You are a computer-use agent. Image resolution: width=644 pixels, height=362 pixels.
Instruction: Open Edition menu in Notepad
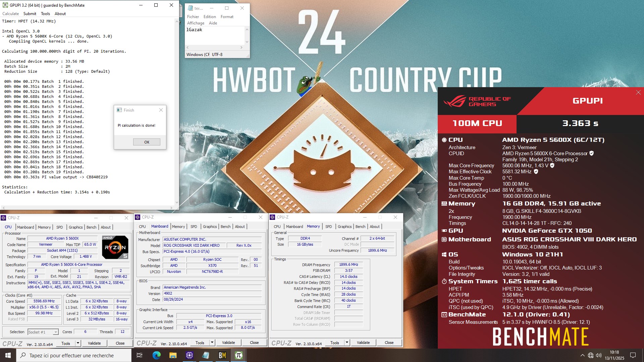pyautogui.click(x=210, y=17)
